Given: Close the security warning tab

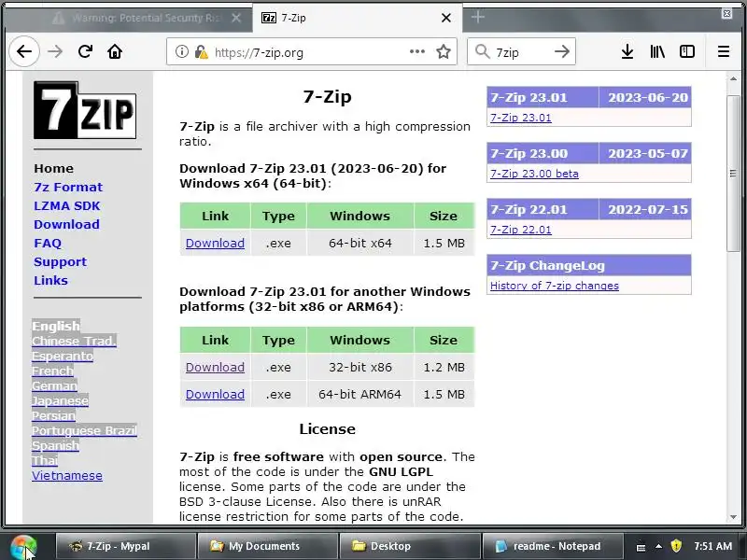Looking at the screenshot, I should point(236,18).
